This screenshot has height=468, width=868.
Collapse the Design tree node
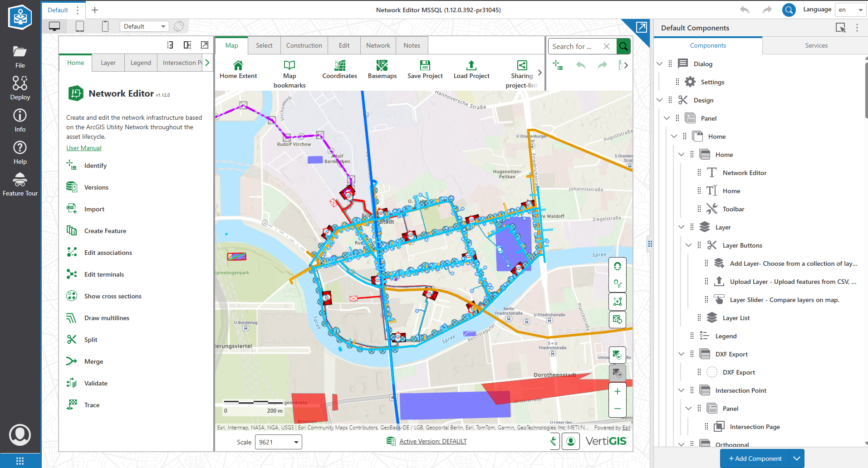point(660,100)
